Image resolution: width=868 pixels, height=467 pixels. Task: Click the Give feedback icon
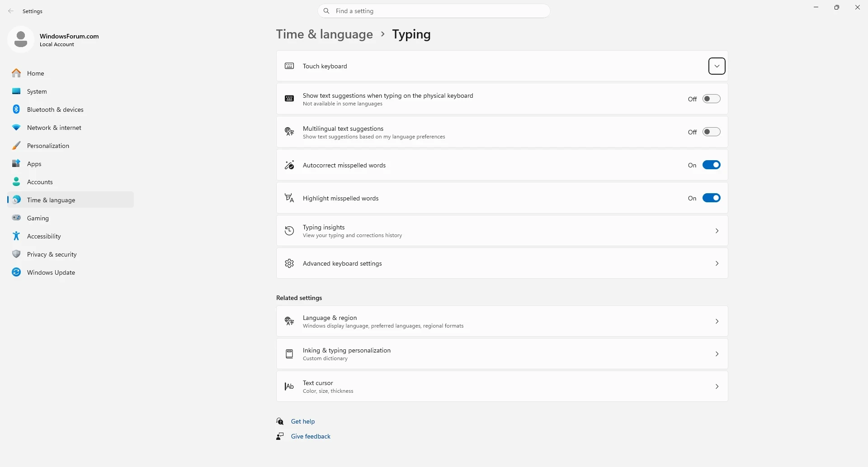tap(280, 436)
